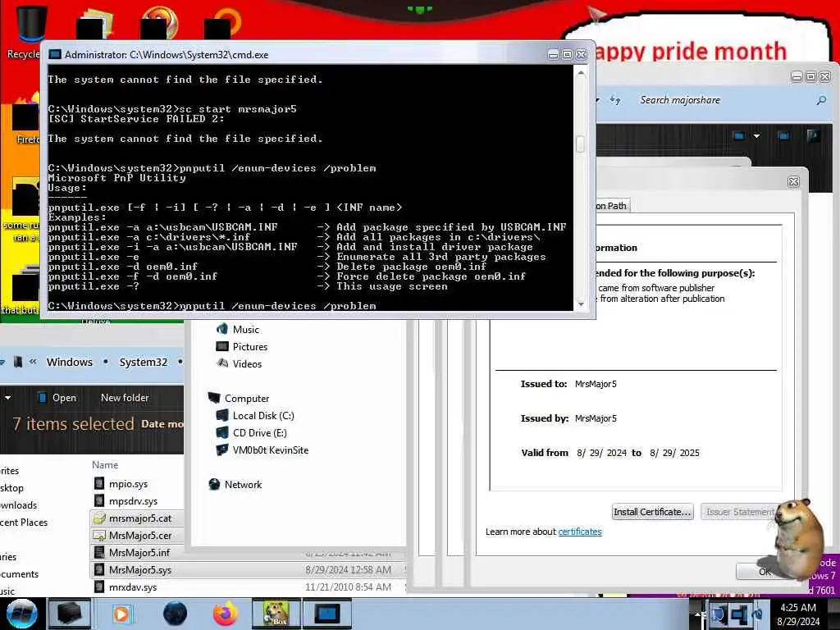Open the Box hamster taskbar app
Screen dimensions: 840x630
(276, 614)
